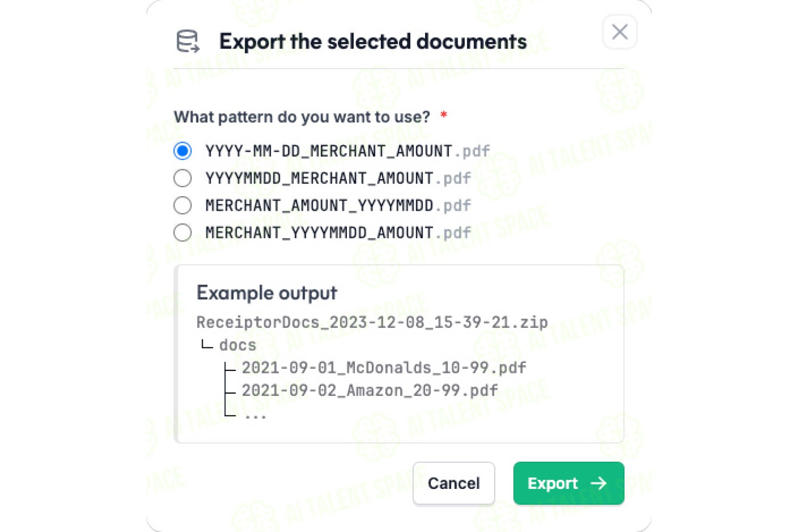This screenshot has height=532, width=798.
Task: Choose the YYYYMMDD_MERCHANT_AMOUNT radio option
Action: 182,178
